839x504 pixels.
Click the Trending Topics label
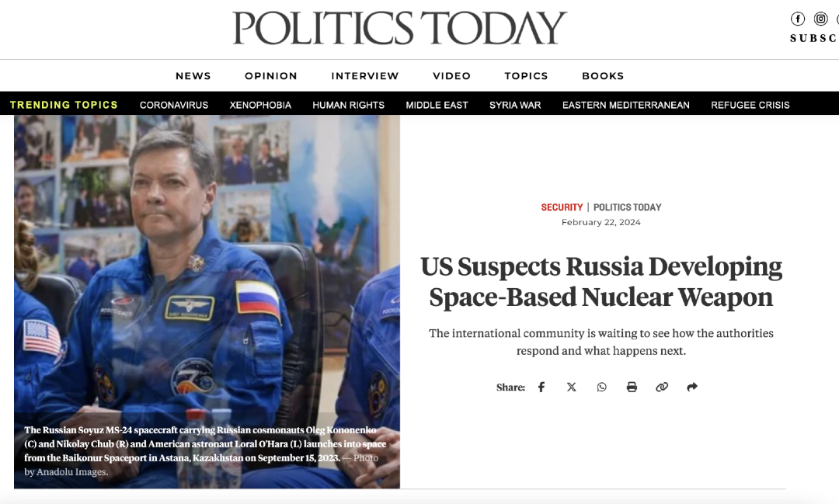pyautogui.click(x=64, y=105)
